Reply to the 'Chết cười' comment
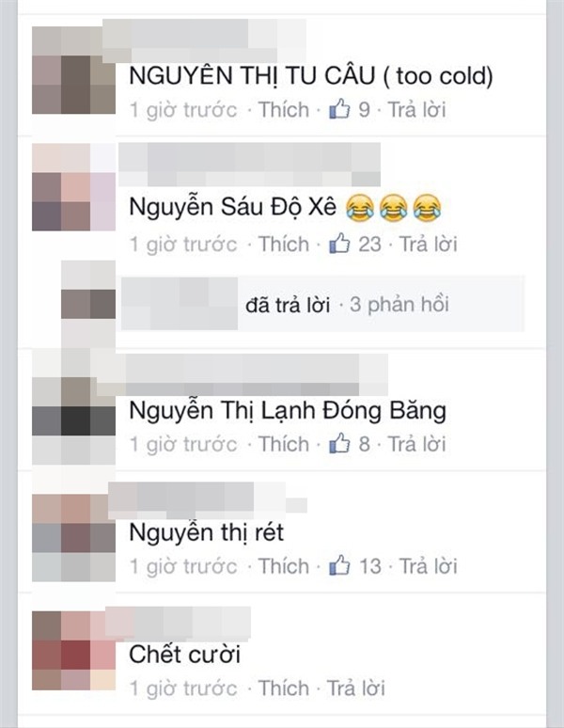564x728 pixels. pyautogui.click(x=356, y=688)
